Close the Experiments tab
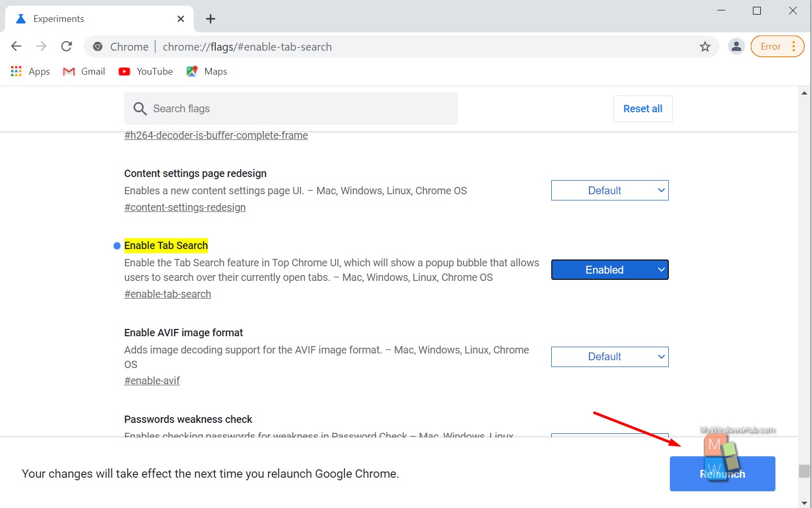This screenshot has height=508, width=812. [x=181, y=19]
